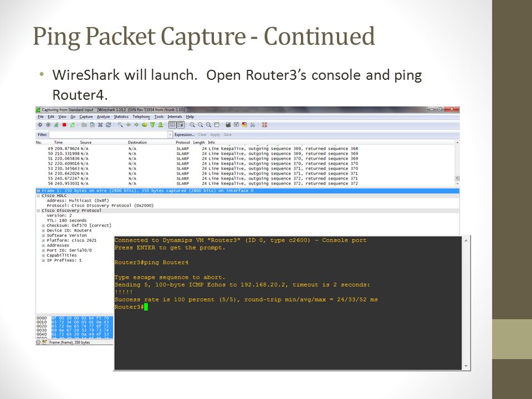
Task: Open the filter history dropdown arrow
Action: tap(170, 135)
